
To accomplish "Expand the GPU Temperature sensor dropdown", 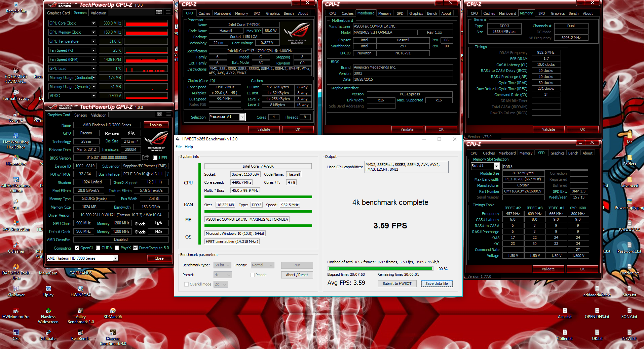I will (93, 41).
